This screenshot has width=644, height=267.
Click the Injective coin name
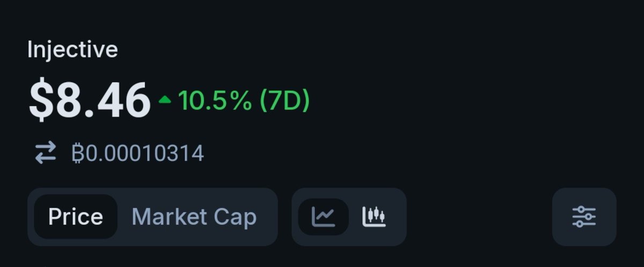tap(72, 50)
